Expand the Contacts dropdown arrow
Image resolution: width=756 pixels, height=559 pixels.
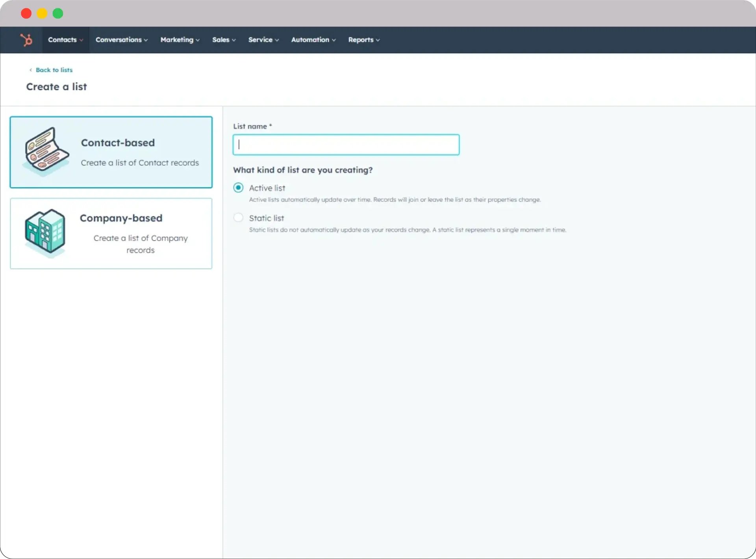coord(82,40)
